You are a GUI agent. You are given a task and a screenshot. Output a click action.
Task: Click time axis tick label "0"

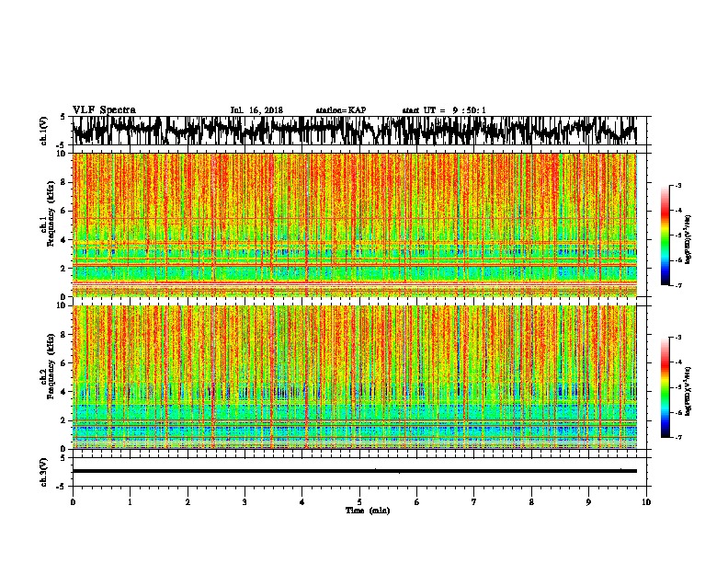coord(73,502)
